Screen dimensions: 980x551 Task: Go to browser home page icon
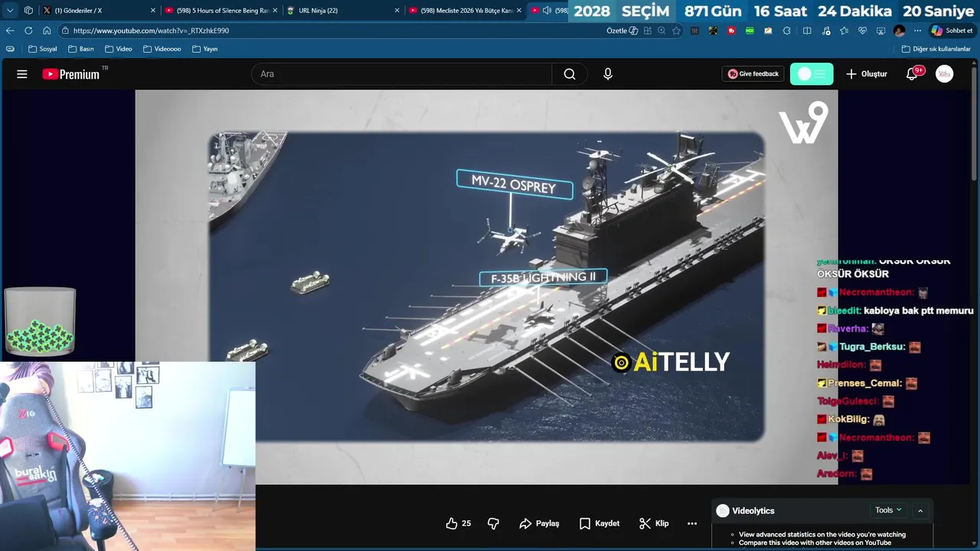pos(47,31)
